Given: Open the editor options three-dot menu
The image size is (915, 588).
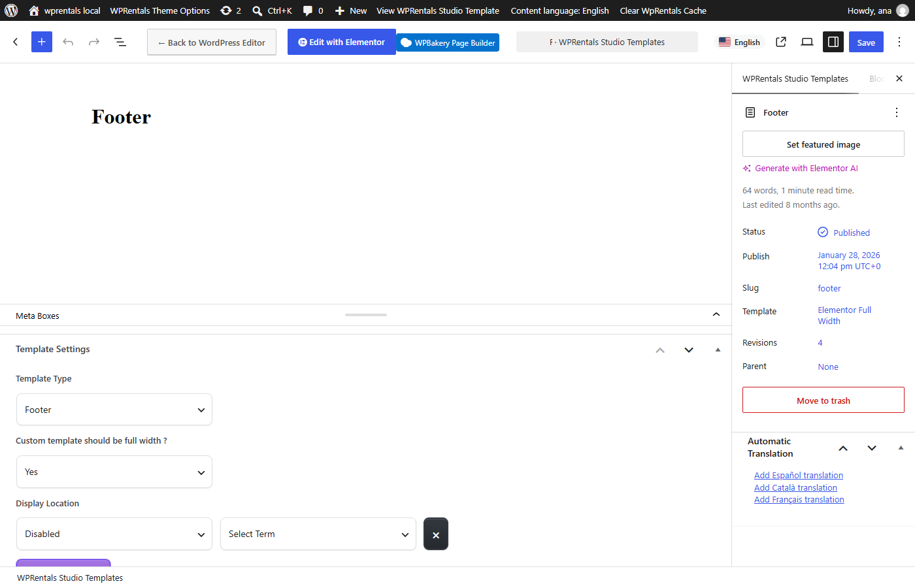Looking at the screenshot, I should click(899, 42).
